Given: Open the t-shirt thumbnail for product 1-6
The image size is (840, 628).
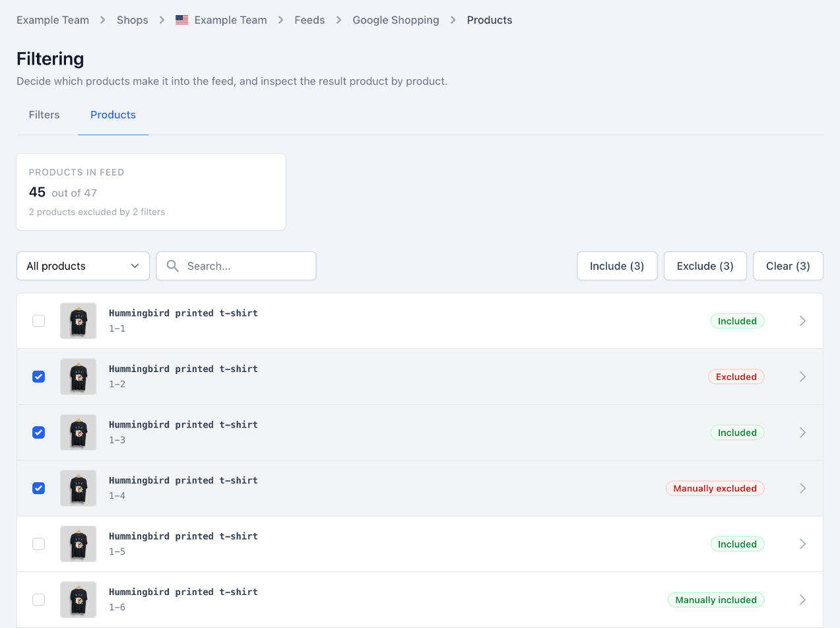Looking at the screenshot, I should click(x=79, y=600).
